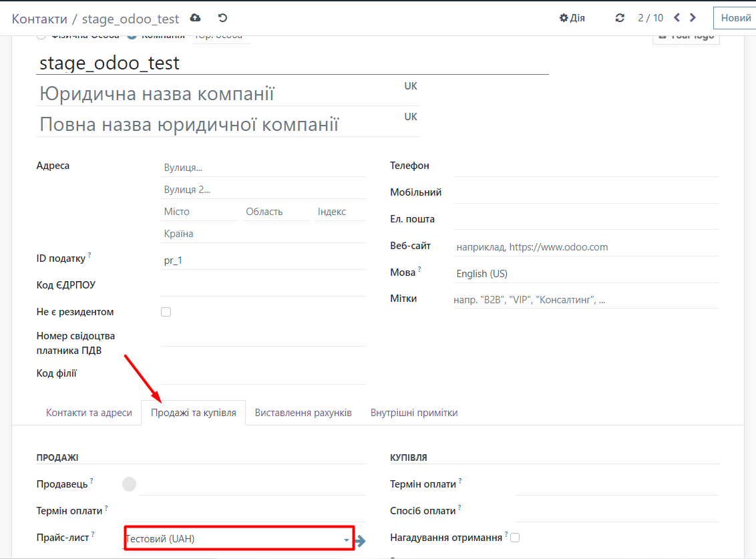Click the cloud save record icon
Image resolution: width=756 pixels, height=559 pixels.
click(x=195, y=18)
